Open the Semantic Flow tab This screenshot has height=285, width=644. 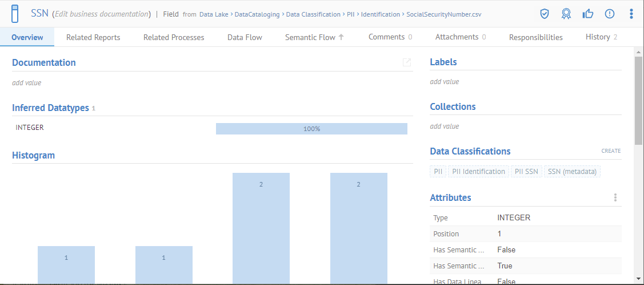click(x=314, y=37)
